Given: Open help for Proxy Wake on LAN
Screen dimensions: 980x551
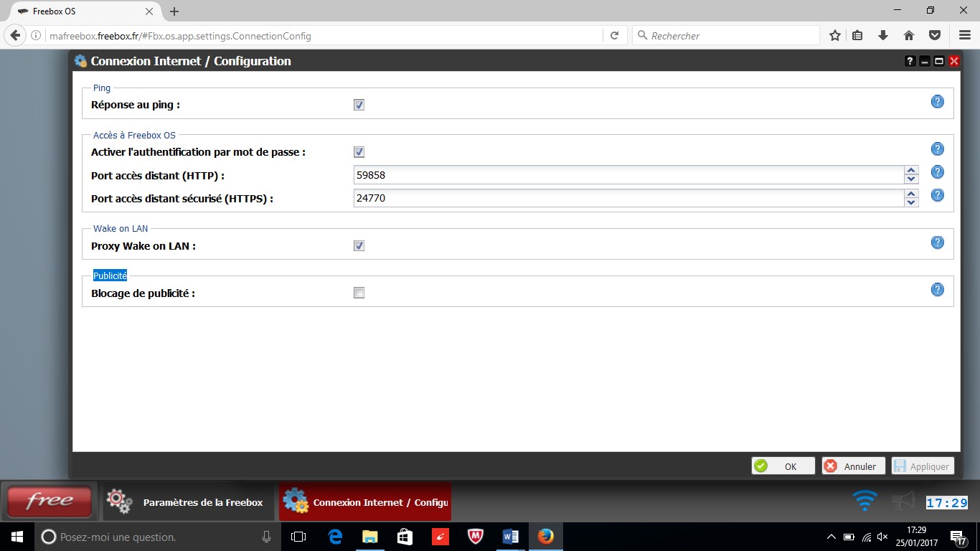Looking at the screenshot, I should click(937, 242).
